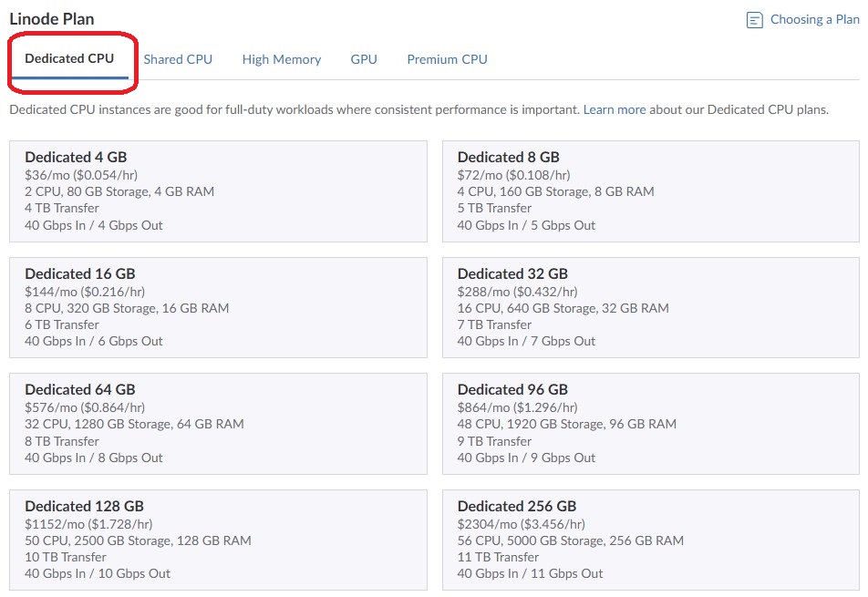The height and width of the screenshot is (597, 868).
Task: Click '4 CPU, 160 GB Storage, 8 GB RAM'
Action: tap(556, 191)
